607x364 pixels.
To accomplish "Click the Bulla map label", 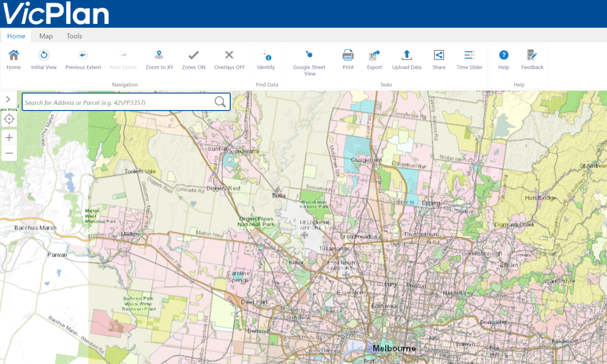I will (x=279, y=196).
